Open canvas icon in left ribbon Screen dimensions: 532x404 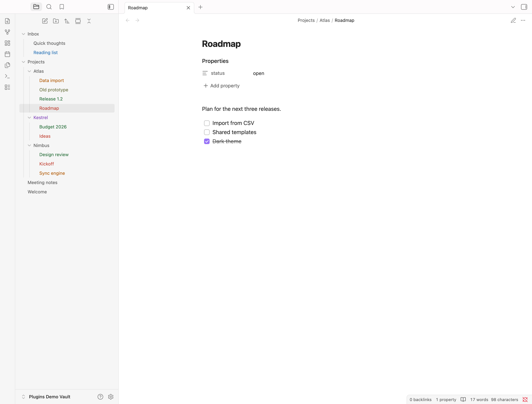coord(7,43)
